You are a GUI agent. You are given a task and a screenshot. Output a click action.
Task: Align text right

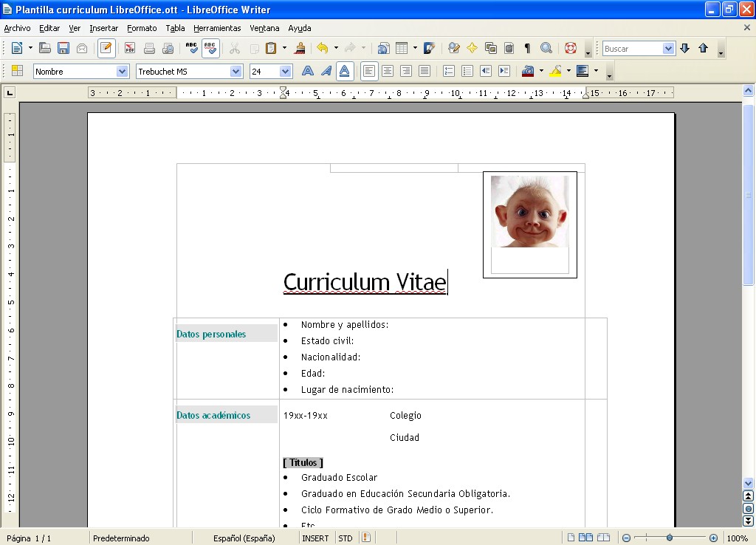406,72
